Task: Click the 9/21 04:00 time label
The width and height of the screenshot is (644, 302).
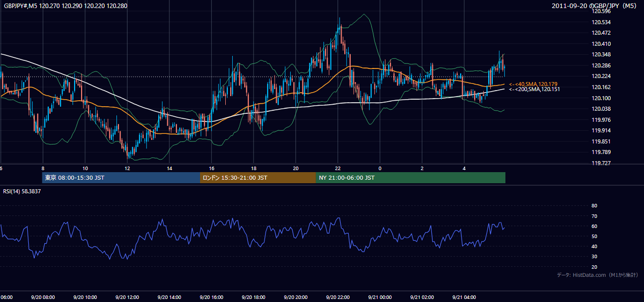Action: tap(464, 297)
